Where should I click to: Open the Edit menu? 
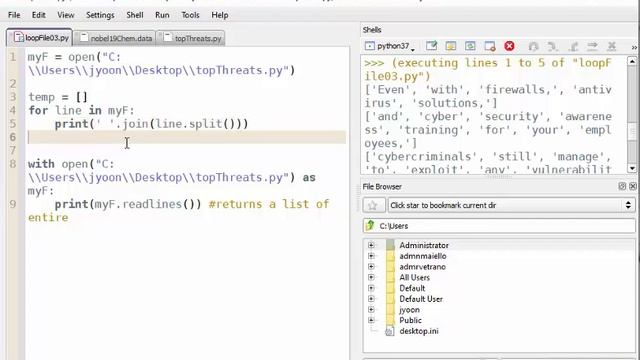click(38, 15)
